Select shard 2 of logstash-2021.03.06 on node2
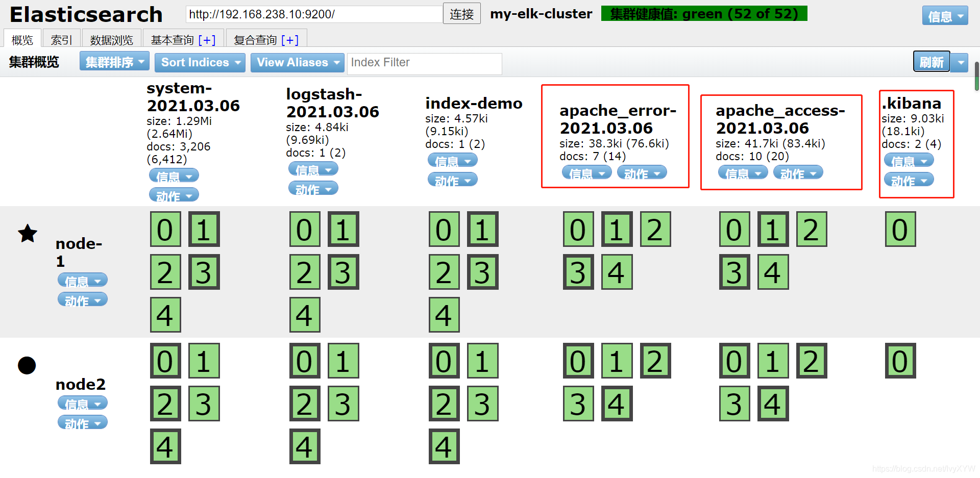Screen dimensions: 980x478 tap(305, 404)
